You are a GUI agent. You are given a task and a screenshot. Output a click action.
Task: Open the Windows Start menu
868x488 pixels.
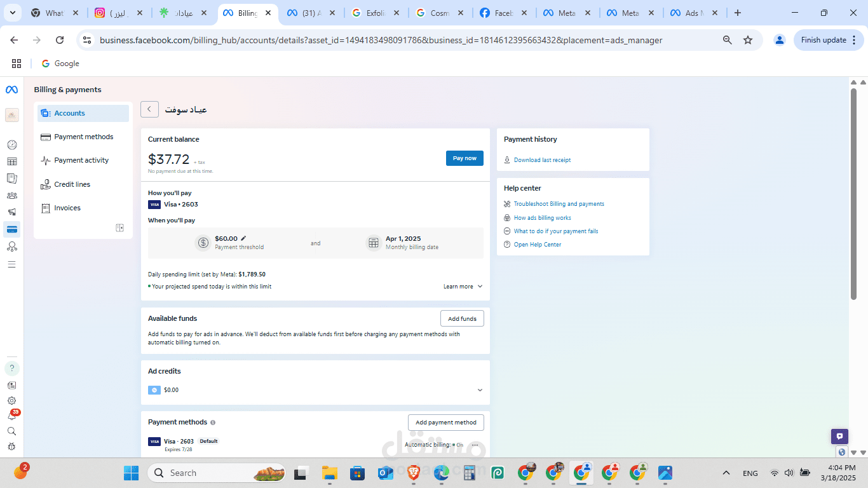click(x=132, y=473)
